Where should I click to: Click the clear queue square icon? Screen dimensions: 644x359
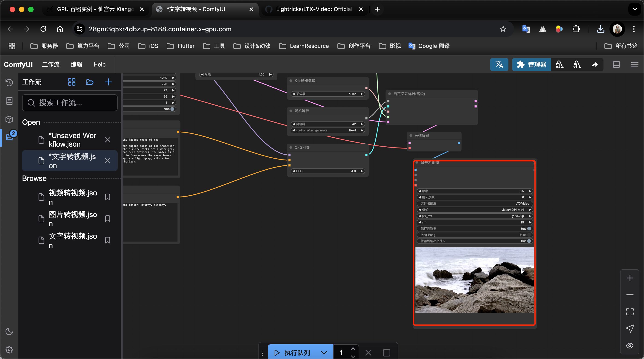click(386, 353)
